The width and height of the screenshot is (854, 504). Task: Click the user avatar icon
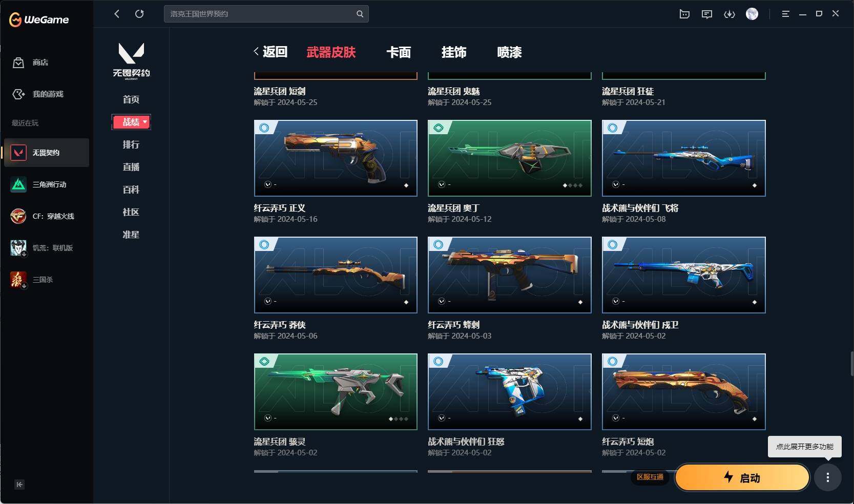click(x=752, y=14)
